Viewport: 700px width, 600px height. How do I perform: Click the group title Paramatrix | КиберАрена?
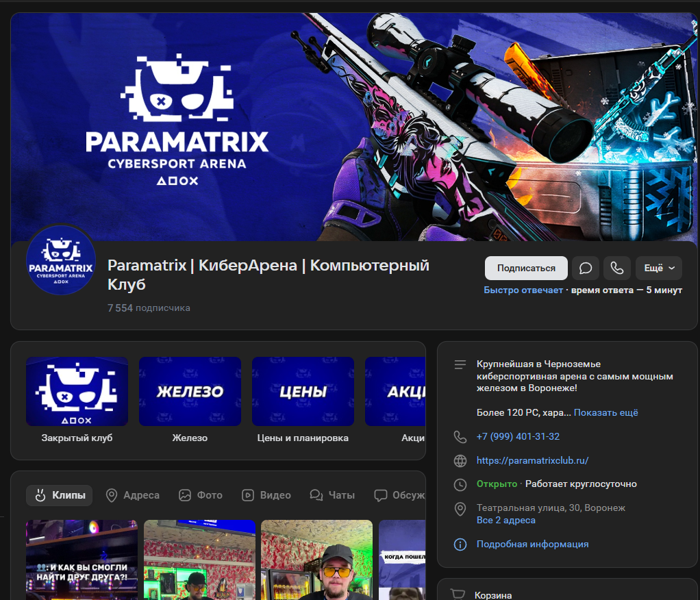[268, 275]
